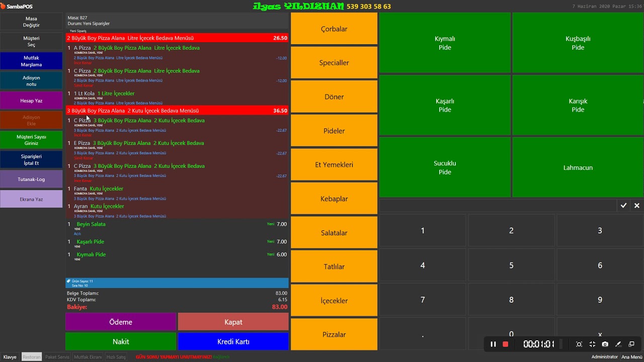Open Adisyon notu

(x=31, y=81)
